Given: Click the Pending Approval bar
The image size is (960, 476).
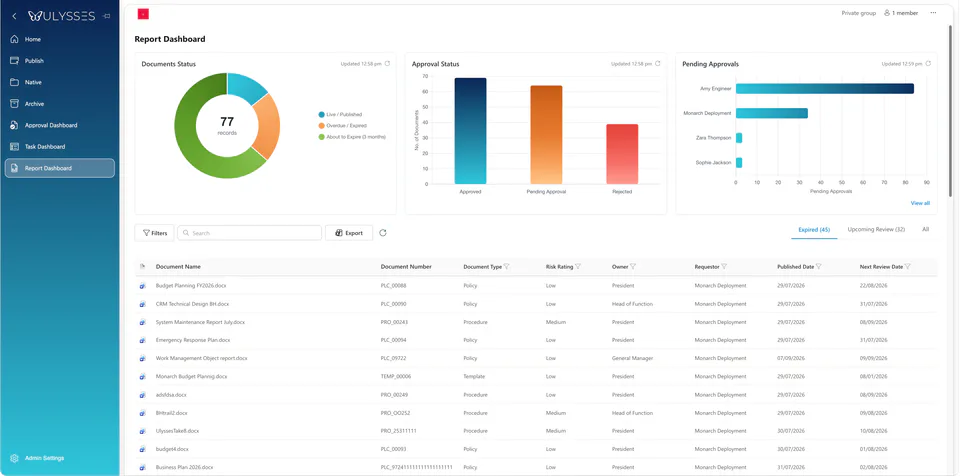Looking at the screenshot, I should [546, 135].
